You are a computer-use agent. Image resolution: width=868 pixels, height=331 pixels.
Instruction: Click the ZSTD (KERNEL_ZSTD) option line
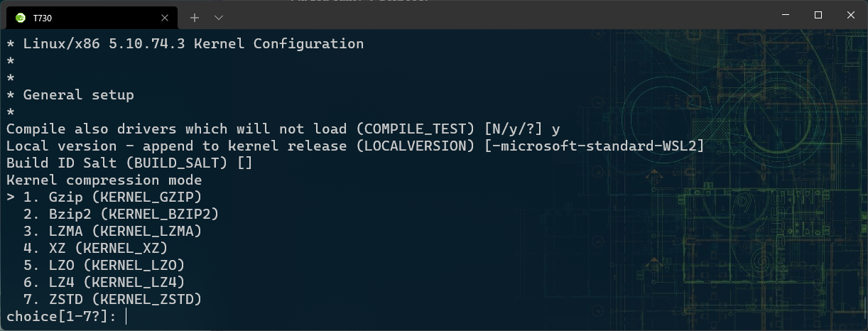point(112,299)
